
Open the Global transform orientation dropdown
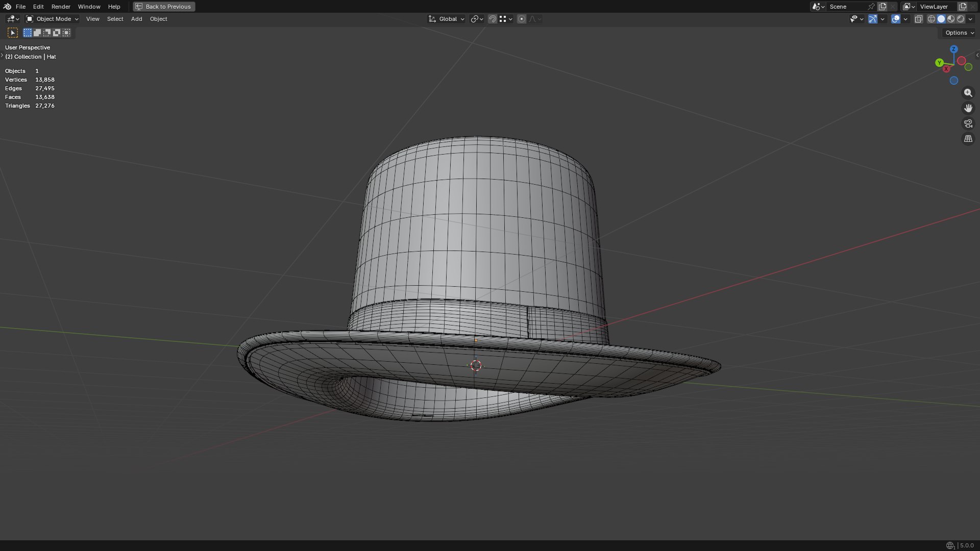(447, 19)
